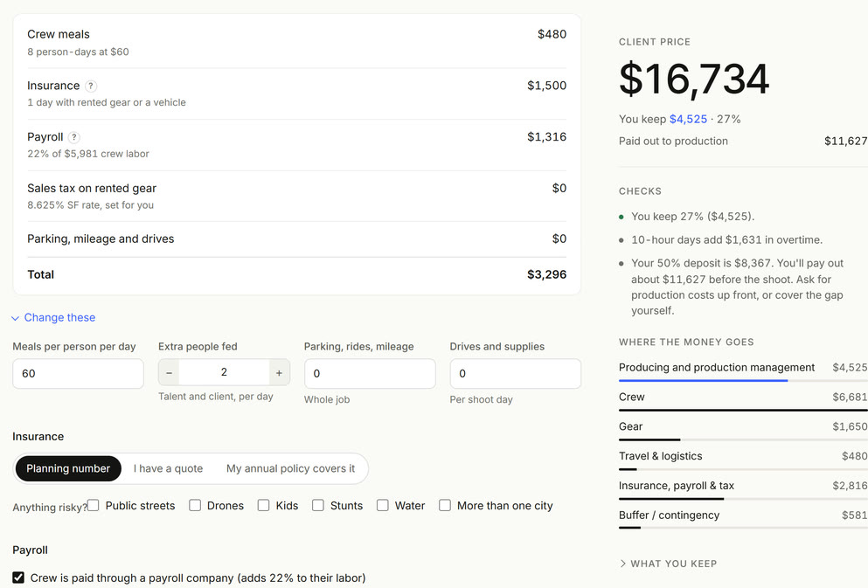Check the Drones risk box
Image resolution: width=868 pixels, height=588 pixels.
[x=195, y=505]
